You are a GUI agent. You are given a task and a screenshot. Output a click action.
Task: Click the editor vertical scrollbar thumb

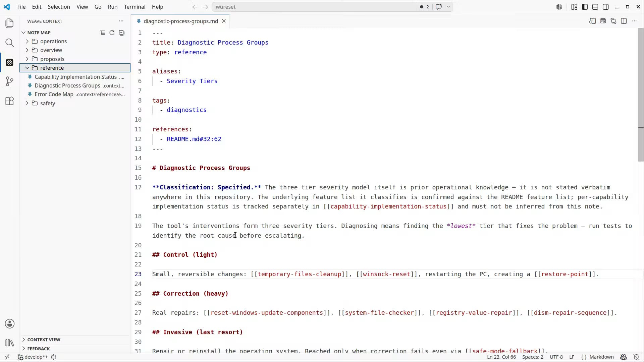tap(641, 95)
